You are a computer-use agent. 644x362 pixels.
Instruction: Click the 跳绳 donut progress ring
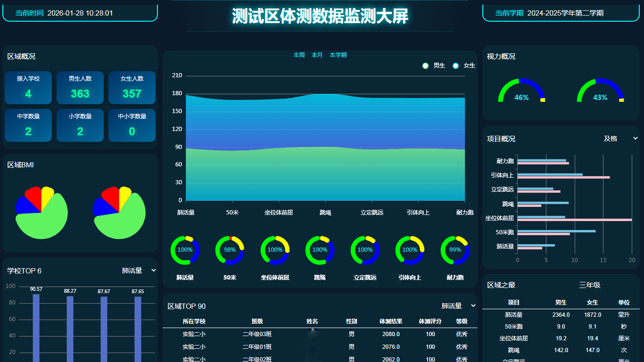(x=320, y=250)
